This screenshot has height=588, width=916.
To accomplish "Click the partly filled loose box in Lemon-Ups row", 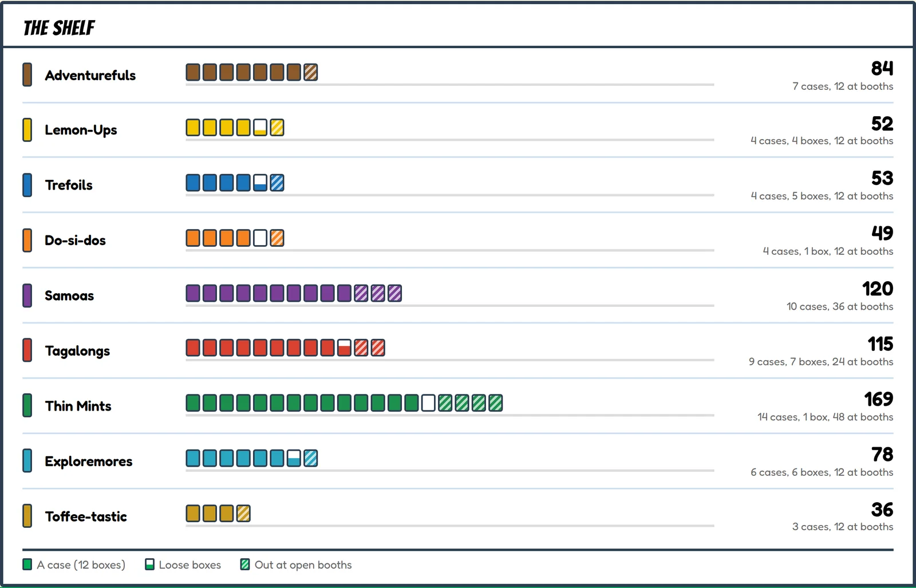I will [x=260, y=127].
